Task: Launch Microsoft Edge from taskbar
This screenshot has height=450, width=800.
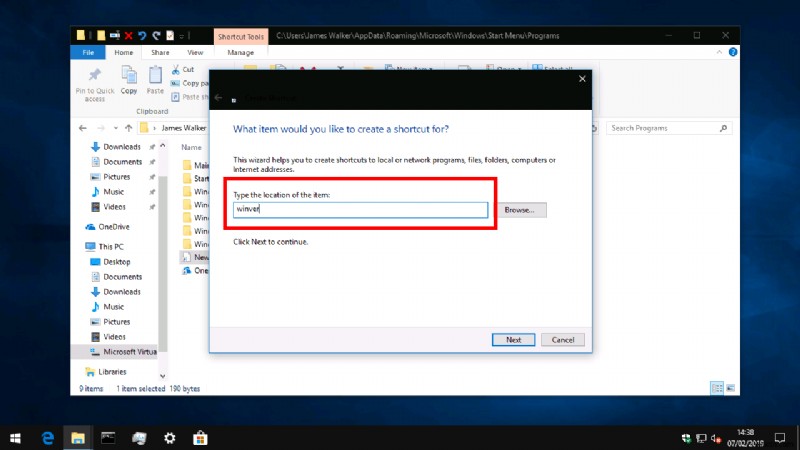Action: pyautogui.click(x=47, y=438)
